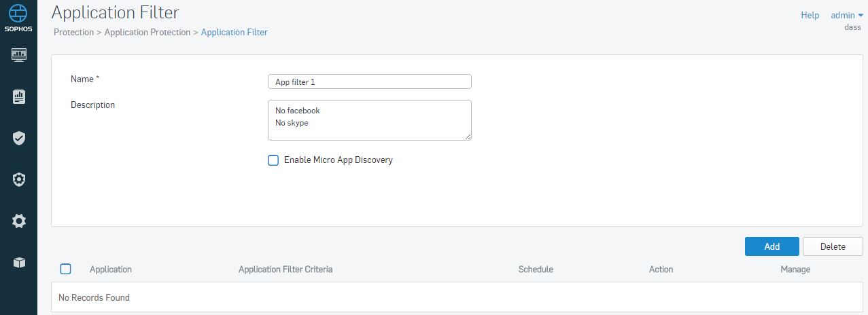Click the Description textarea resize handle
Viewport: 868px width, 315px height.
(468, 136)
